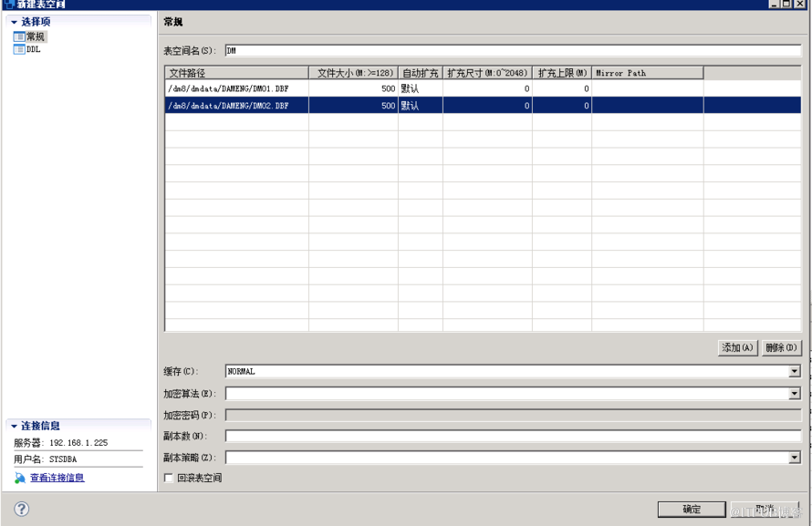Viewport: 812px width, 526px height.
Task: Focus the 副本数 input field
Action: [513, 436]
